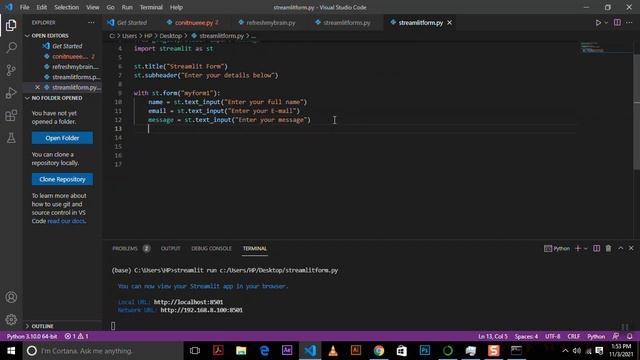The height and width of the screenshot is (360, 640).
Task: Kill terminal with trash icon
Action: [x=608, y=248]
